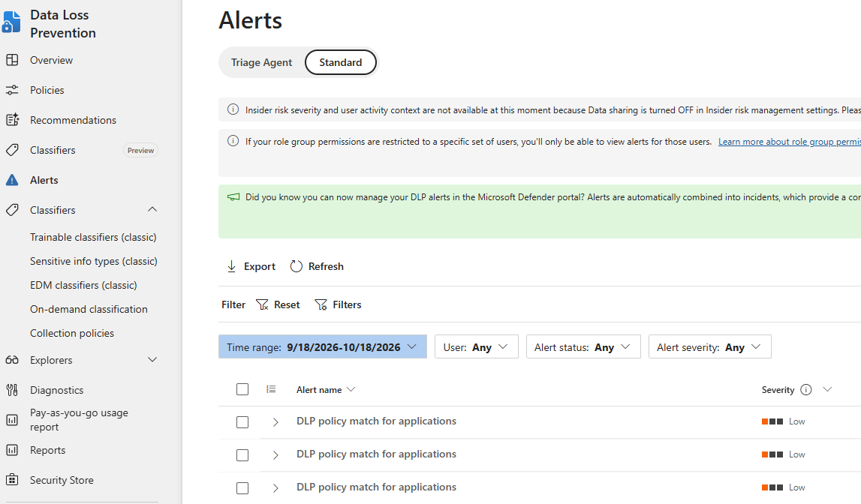Open Diagnostics from the sidebar
The height and width of the screenshot is (504, 861).
click(x=56, y=390)
